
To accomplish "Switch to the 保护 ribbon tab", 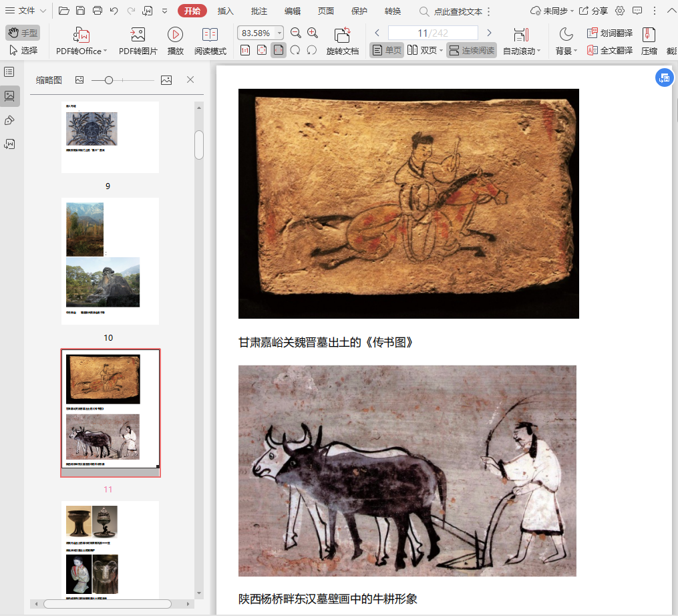I will pyautogui.click(x=359, y=11).
